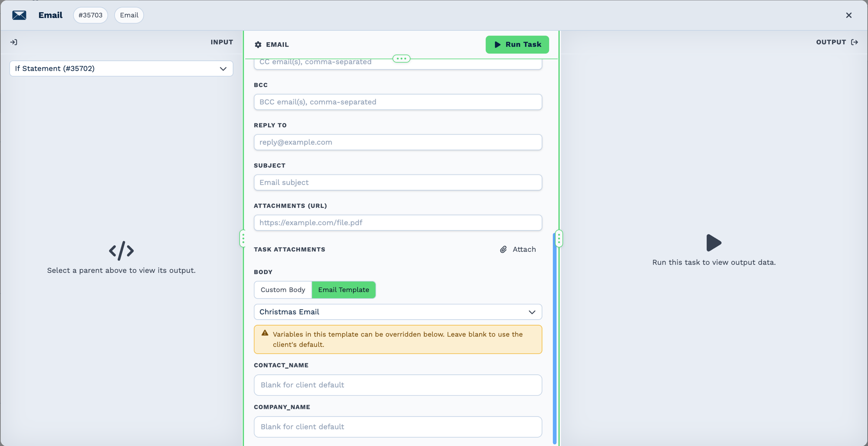868x446 pixels.
Task: Click into the Reply To field
Action: tap(398, 142)
